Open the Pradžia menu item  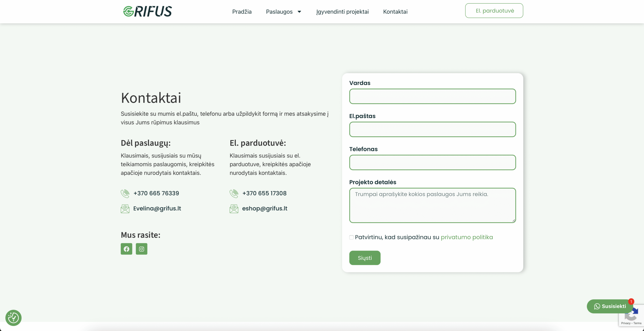pos(242,12)
